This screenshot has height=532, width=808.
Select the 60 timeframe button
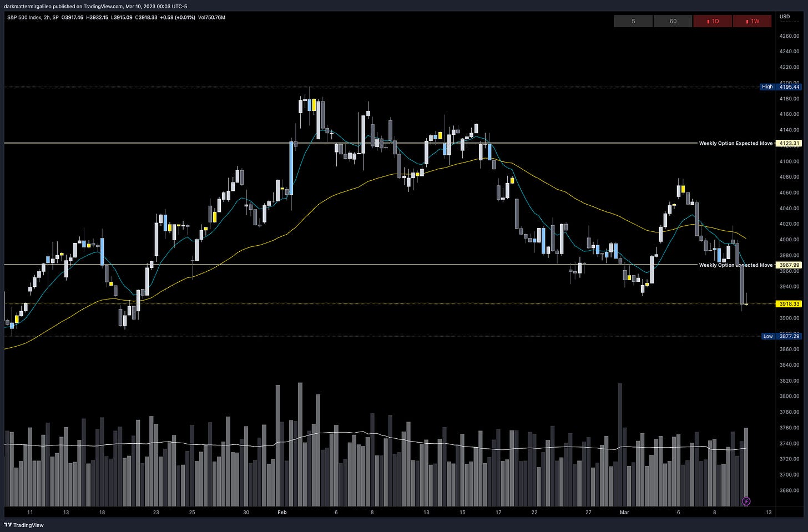(x=673, y=21)
